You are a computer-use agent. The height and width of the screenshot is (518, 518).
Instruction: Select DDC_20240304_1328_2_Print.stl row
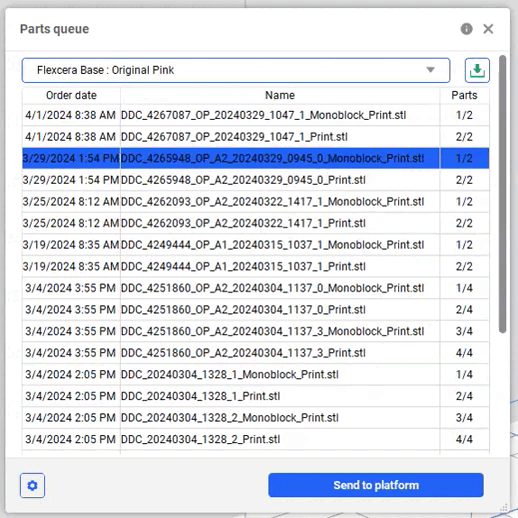click(x=256, y=439)
